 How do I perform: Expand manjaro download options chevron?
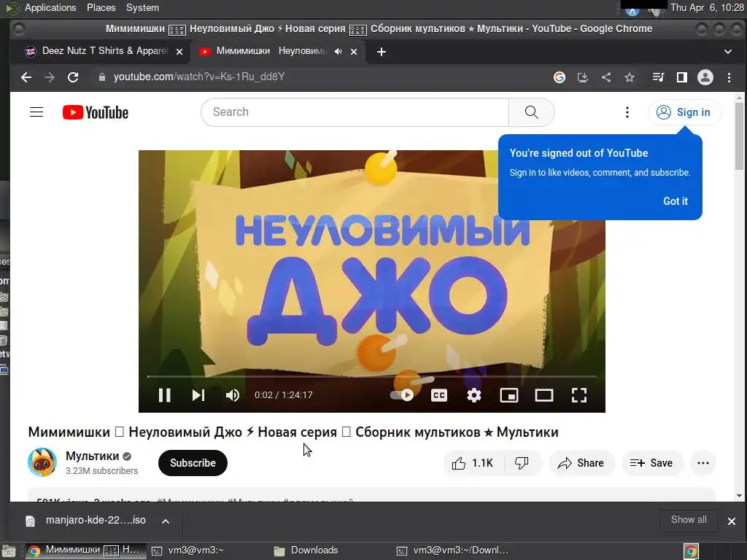point(166,521)
